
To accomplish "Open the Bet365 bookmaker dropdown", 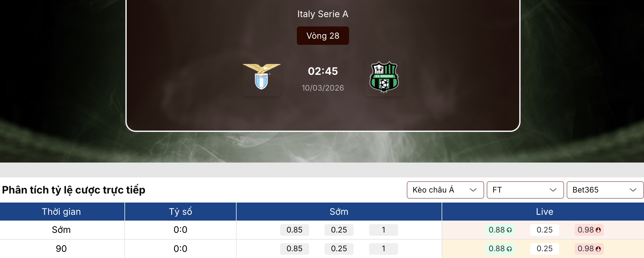I will pyautogui.click(x=605, y=190).
